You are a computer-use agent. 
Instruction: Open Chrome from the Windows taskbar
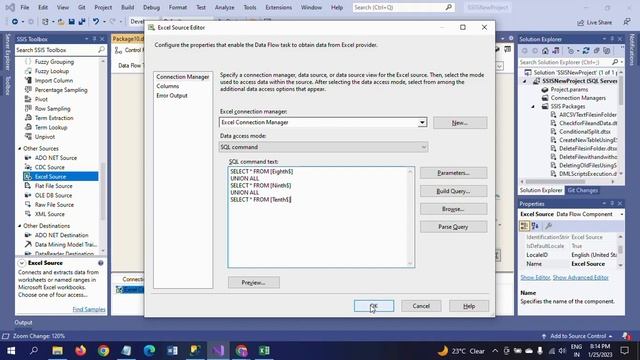[x=103, y=351]
